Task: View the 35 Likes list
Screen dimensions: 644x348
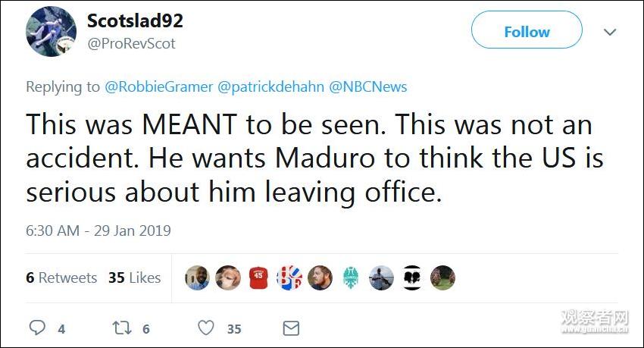Action: 134,277
